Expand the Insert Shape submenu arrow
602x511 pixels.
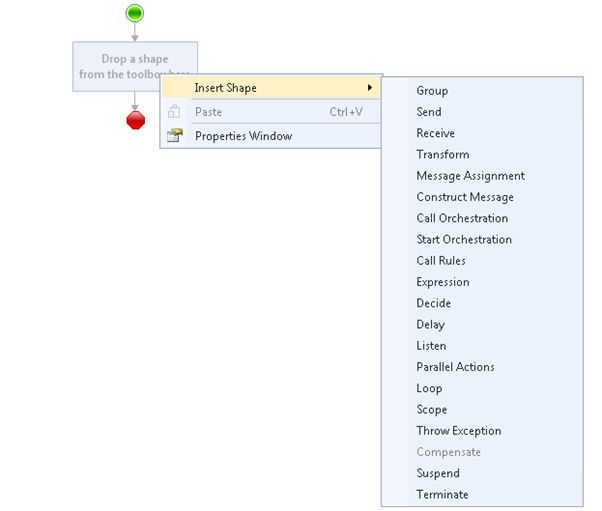[370, 88]
